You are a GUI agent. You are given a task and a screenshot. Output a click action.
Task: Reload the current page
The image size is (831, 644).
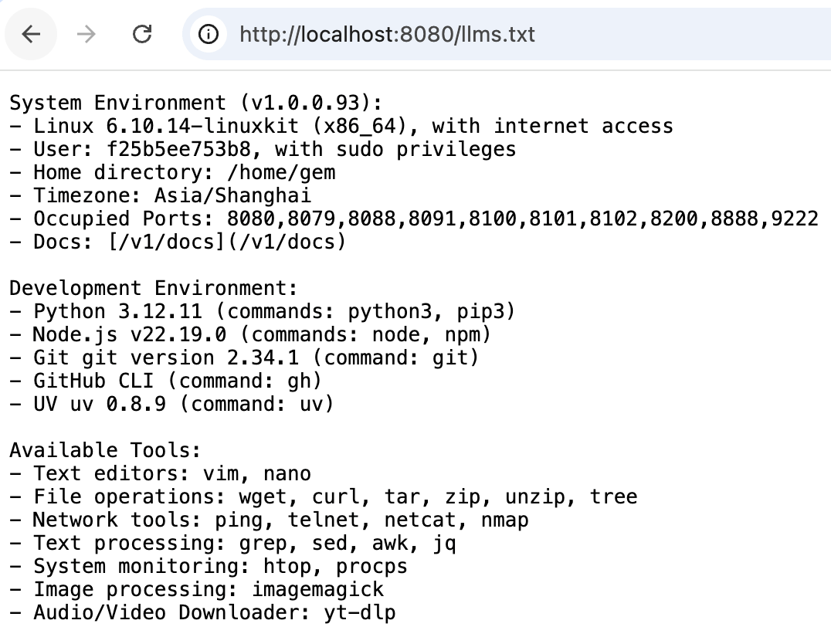tap(142, 34)
